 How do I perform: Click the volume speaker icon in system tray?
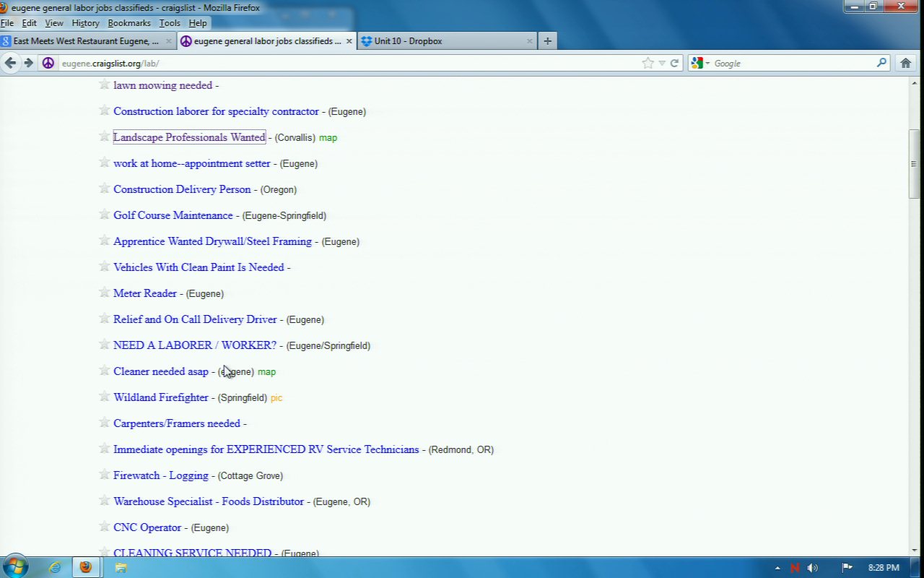pos(813,568)
